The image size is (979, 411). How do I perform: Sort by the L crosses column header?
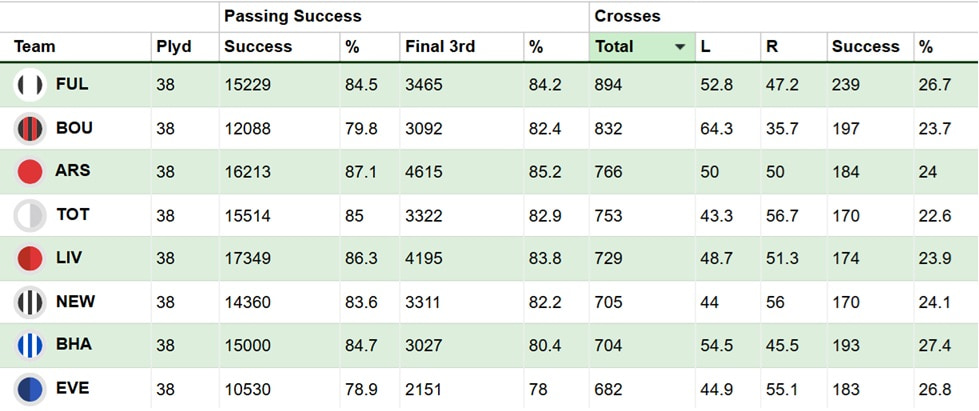tap(705, 47)
